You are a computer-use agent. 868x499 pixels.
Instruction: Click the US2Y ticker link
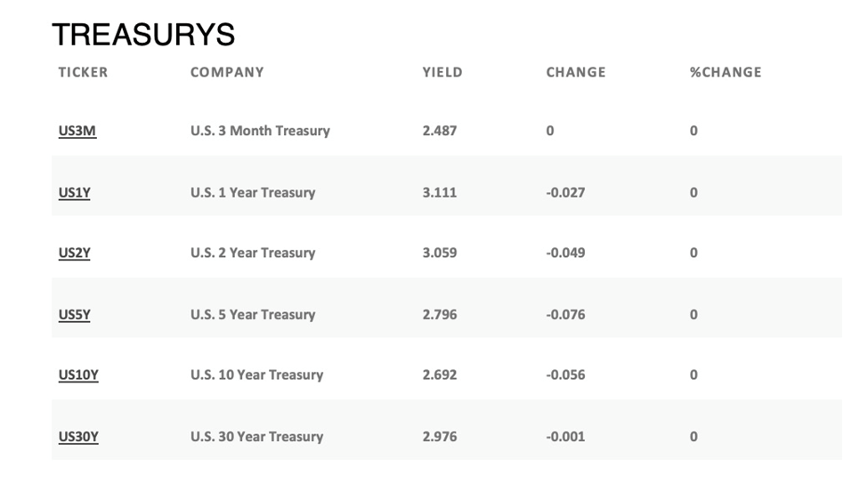(x=75, y=253)
